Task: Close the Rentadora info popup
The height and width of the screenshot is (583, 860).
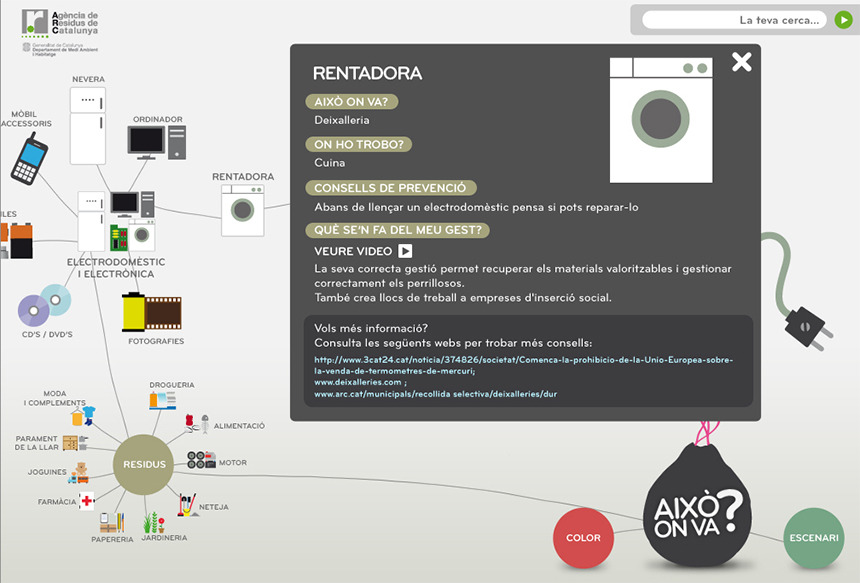Action: 742,62
